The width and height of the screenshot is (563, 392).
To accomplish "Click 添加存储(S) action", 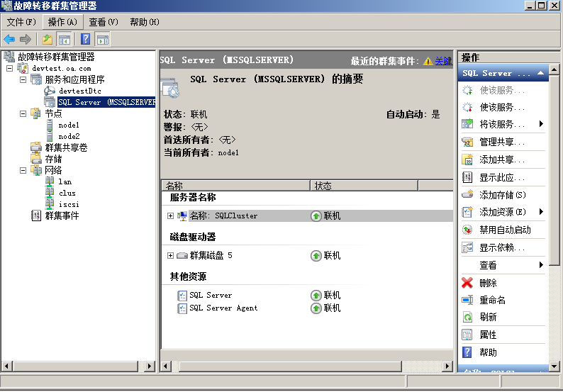I will point(503,195).
